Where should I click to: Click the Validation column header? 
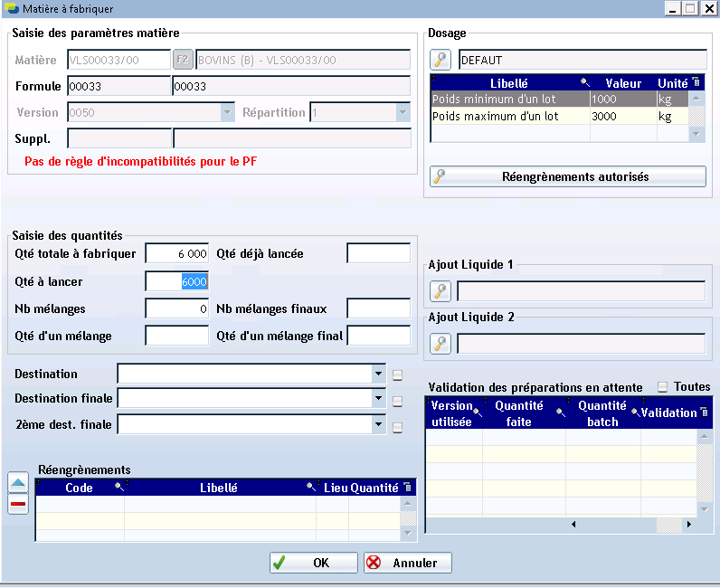pos(668,413)
